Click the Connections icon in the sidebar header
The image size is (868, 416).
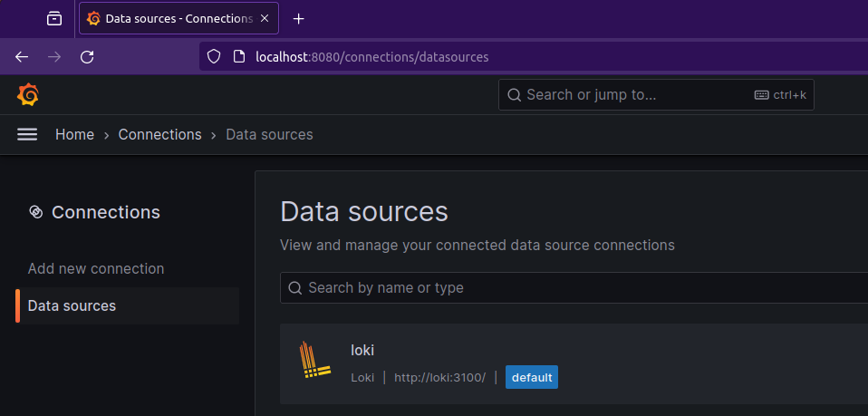click(36, 212)
